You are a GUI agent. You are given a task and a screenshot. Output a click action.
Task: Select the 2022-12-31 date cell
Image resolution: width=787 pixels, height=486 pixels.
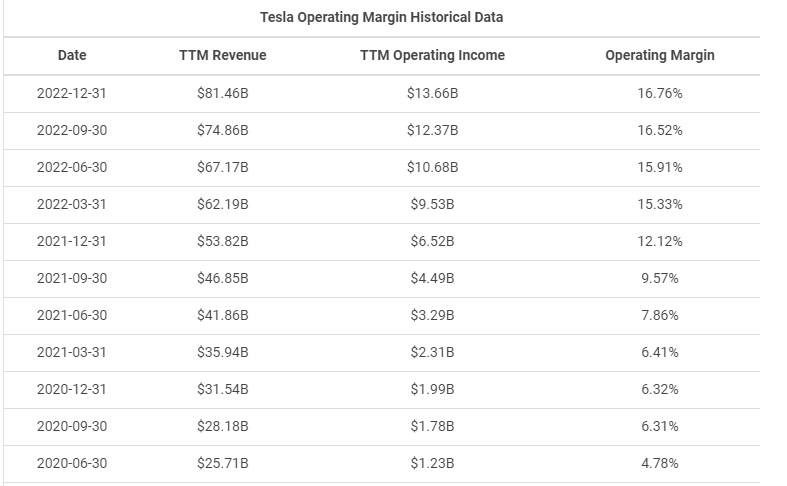coord(72,94)
